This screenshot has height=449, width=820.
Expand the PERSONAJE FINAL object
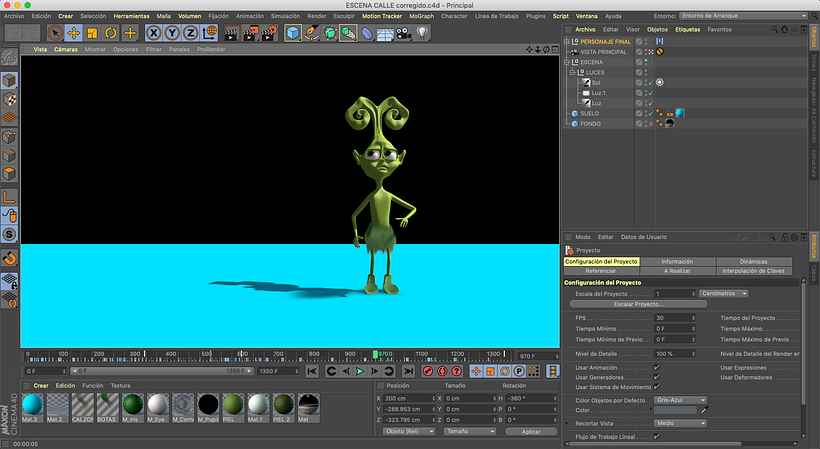click(x=567, y=41)
